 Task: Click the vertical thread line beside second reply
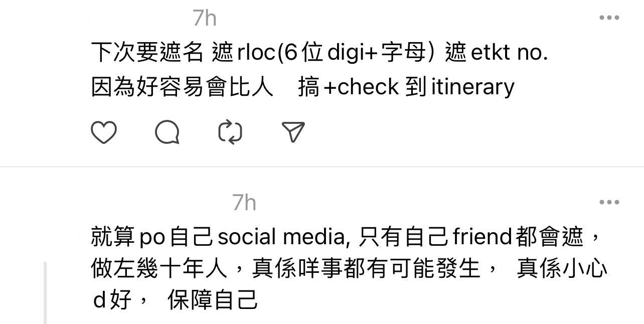[45, 293]
